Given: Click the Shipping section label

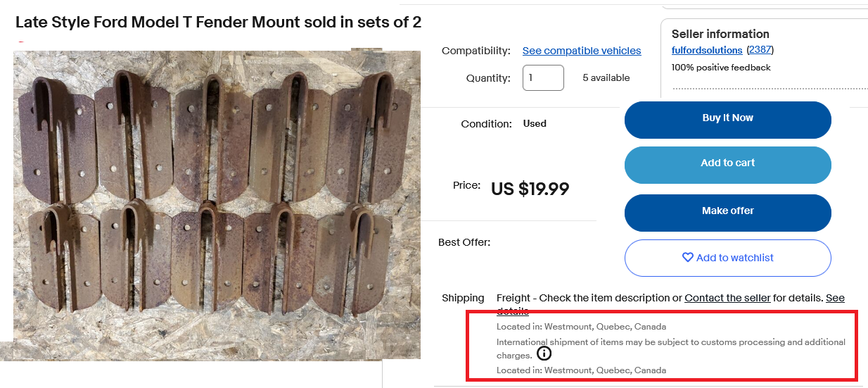Looking at the screenshot, I should coord(463,298).
